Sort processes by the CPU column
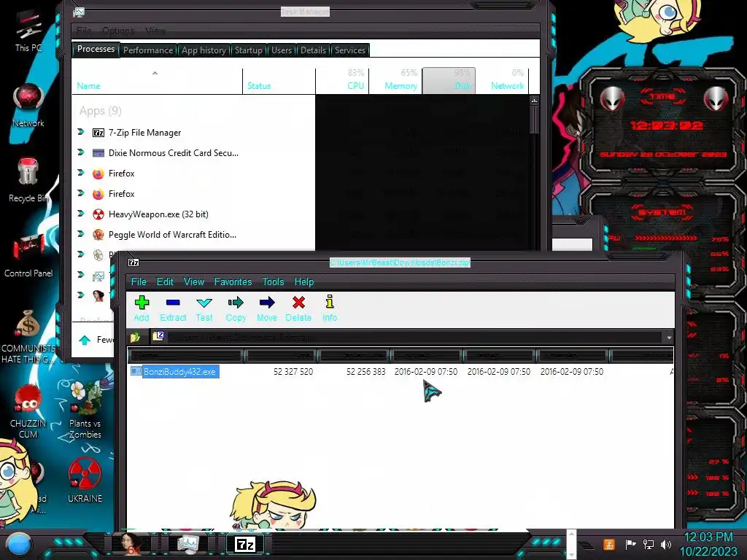747x560 pixels. point(343,82)
